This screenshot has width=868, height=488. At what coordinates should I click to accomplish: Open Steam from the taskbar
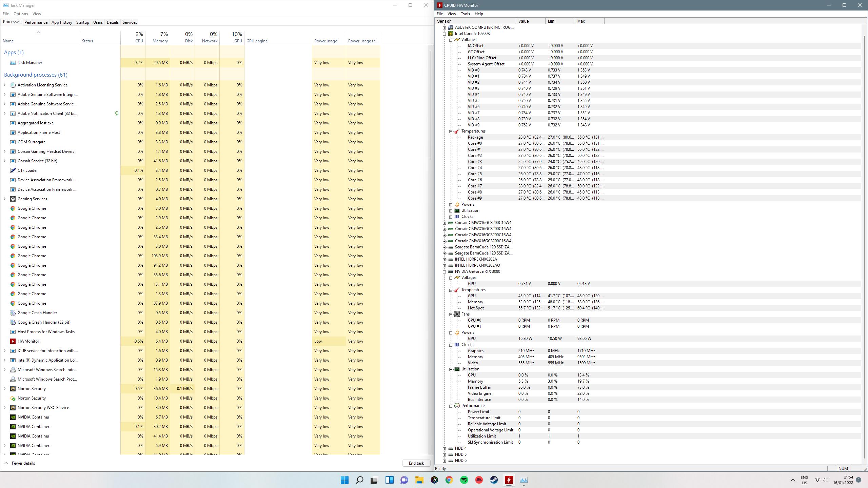pyautogui.click(x=494, y=480)
